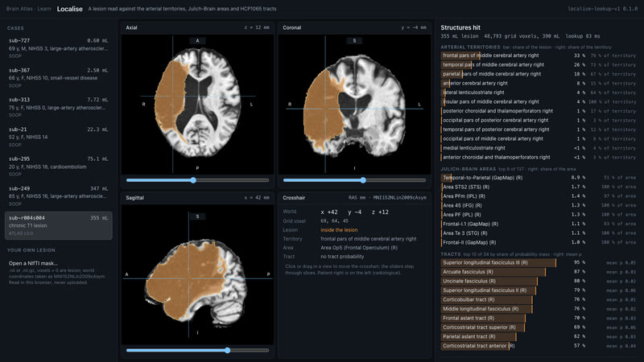Image resolution: width=644 pixels, height=362 pixels.
Task: Click Area STS2 (STS) (R) row
Action: coord(539,187)
